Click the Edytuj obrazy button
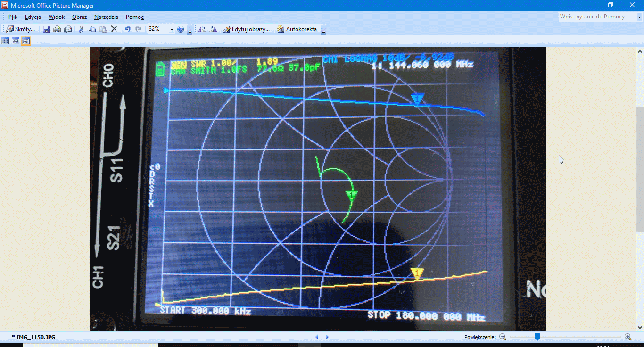Screen dimensions: 644x347 [x=247, y=29]
